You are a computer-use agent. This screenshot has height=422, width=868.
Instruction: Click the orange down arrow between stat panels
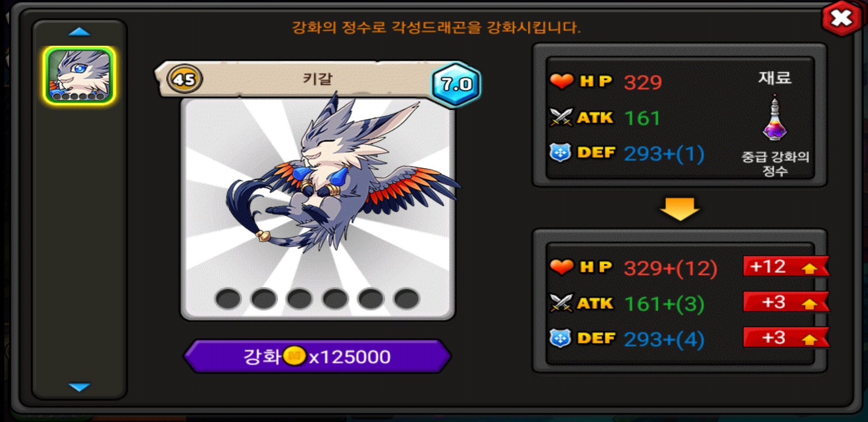click(680, 209)
